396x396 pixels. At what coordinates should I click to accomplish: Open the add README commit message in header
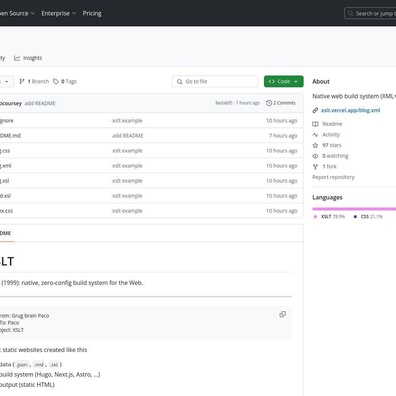click(40, 103)
